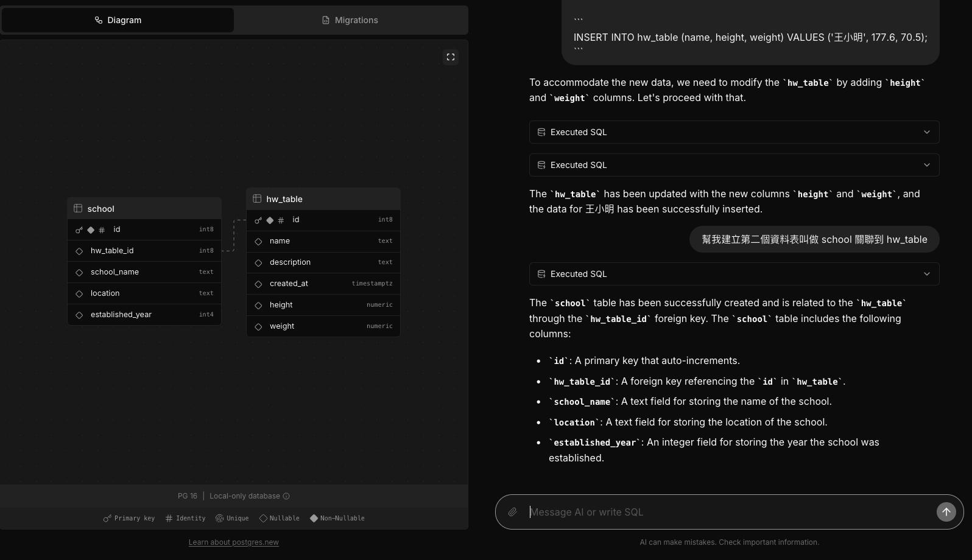Click the Primary key legend icon
The image size is (972, 560).
[x=107, y=519]
